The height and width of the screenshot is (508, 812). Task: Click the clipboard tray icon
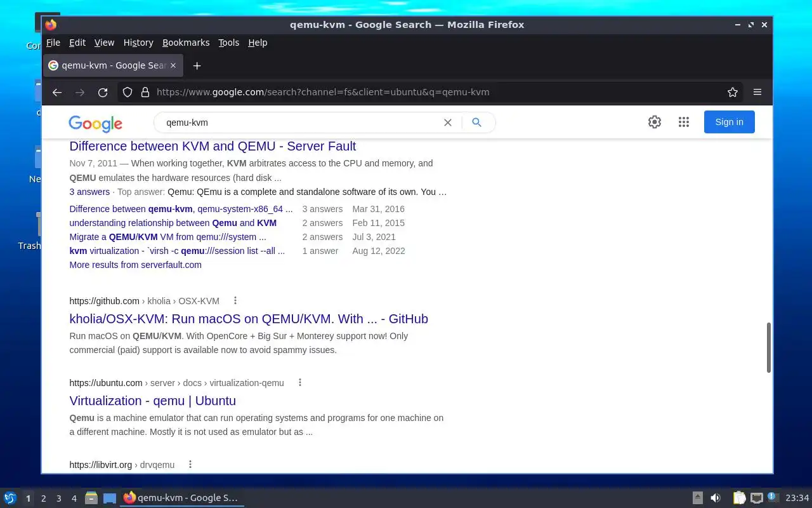coord(740,498)
